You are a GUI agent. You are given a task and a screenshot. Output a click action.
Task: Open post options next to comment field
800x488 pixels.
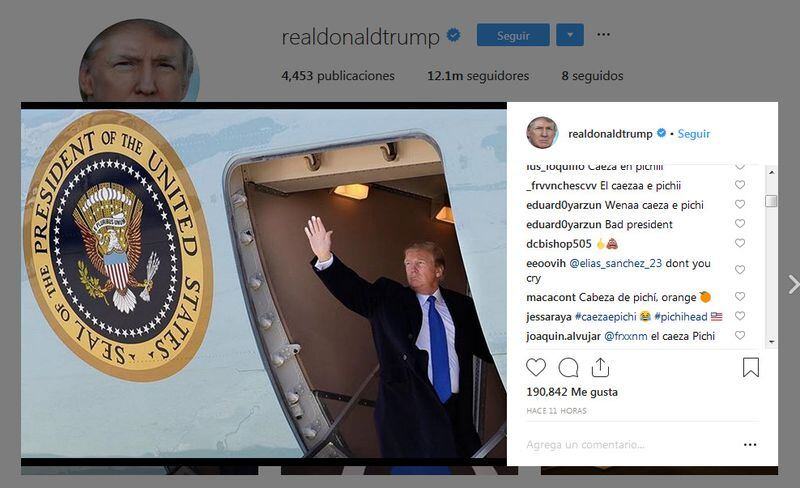pyautogui.click(x=750, y=445)
